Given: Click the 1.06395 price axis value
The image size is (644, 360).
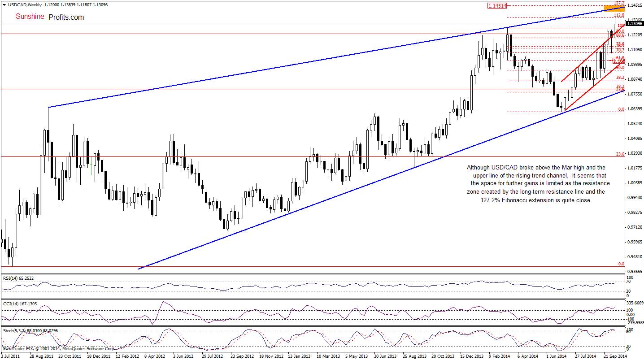Looking at the screenshot, I should pos(634,109).
